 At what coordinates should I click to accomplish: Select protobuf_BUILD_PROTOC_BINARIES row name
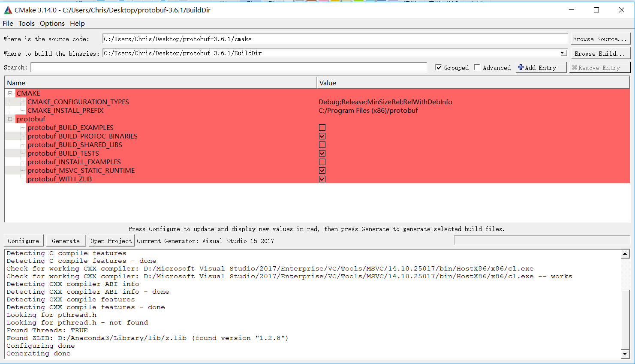(x=82, y=136)
